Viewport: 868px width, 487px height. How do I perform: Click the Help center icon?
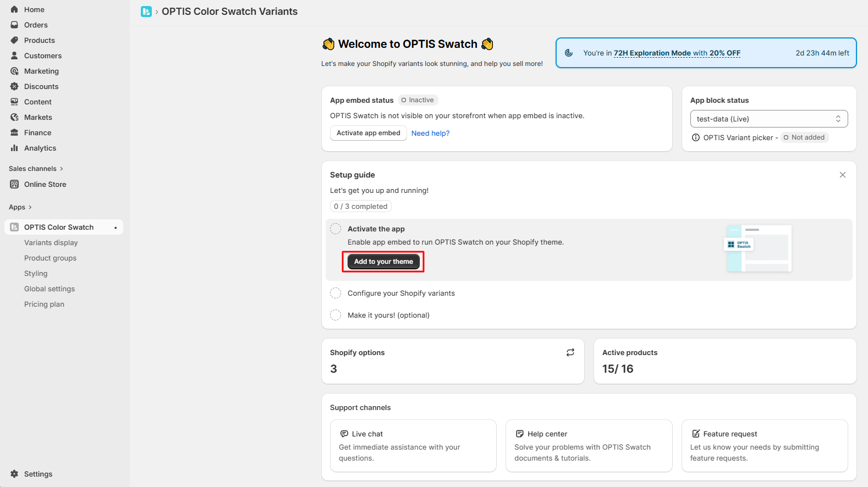(520, 434)
